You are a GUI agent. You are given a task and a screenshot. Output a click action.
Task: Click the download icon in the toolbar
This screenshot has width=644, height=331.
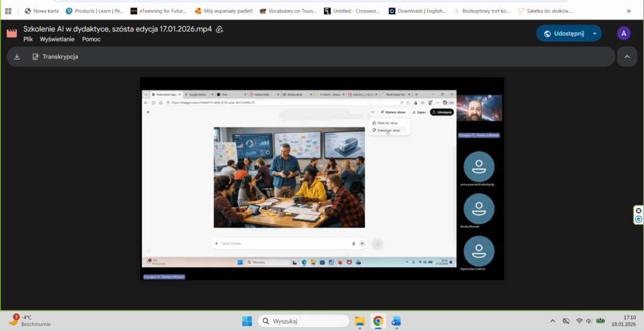pos(17,57)
